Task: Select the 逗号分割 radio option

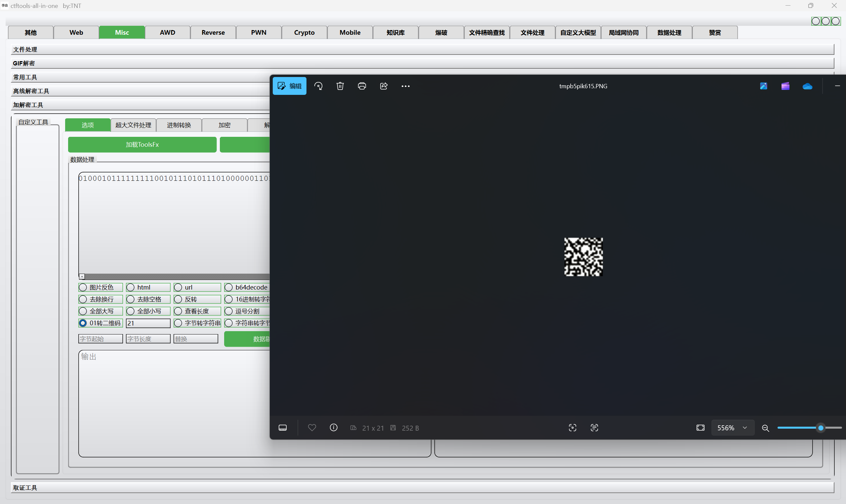Action: click(247, 311)
